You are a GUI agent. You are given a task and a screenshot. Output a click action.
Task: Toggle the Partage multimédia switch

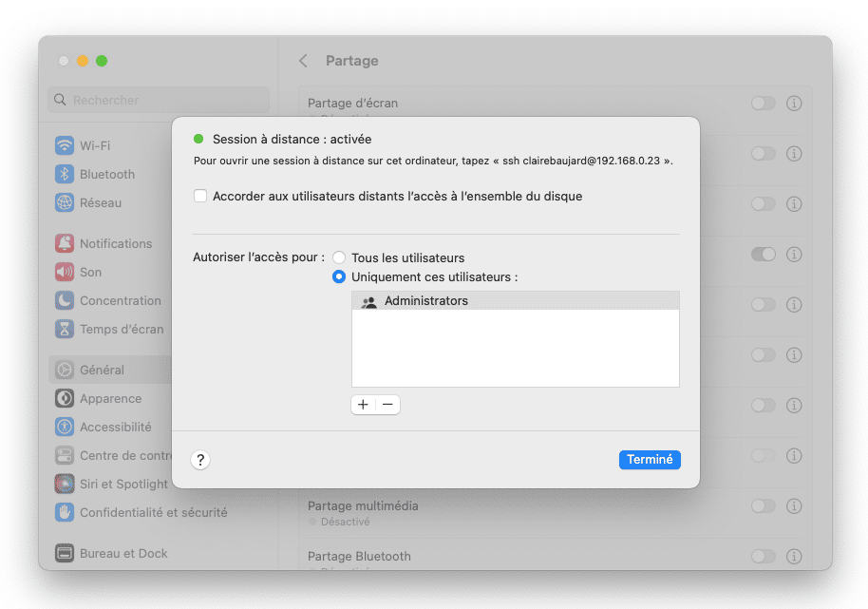tap(763, 506)
